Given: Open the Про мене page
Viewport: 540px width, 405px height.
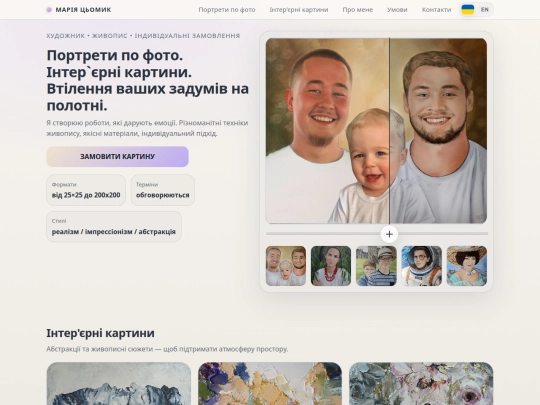Looking at the screenshot, I should pos(357,10).
